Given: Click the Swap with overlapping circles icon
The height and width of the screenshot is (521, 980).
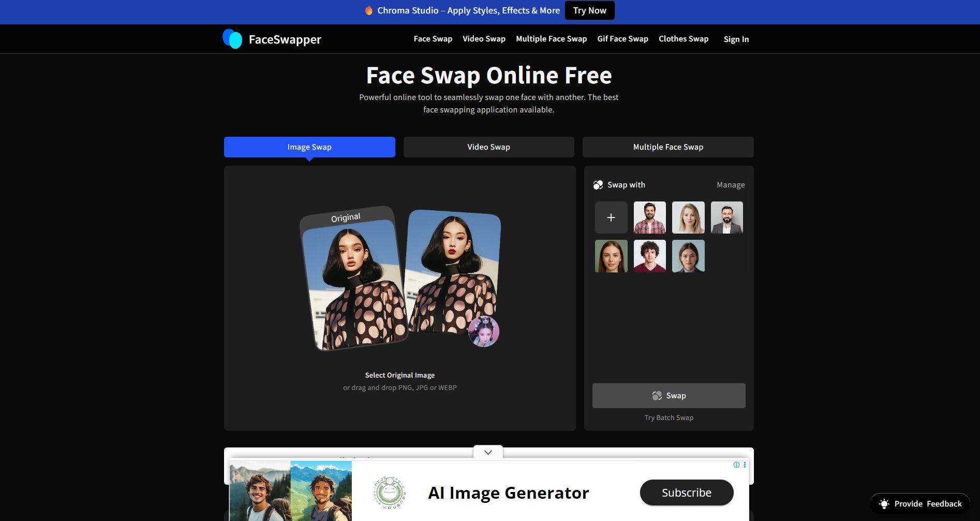Looking at the screenshot, I should click(598, 185).
